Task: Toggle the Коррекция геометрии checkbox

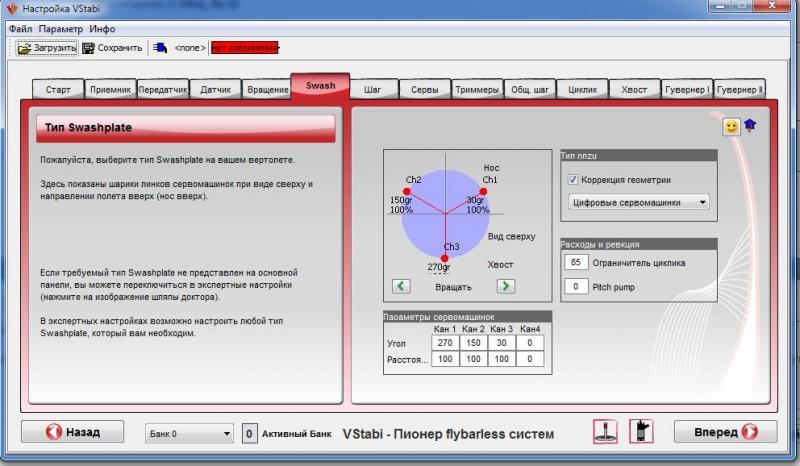Action: click(573, 180)
